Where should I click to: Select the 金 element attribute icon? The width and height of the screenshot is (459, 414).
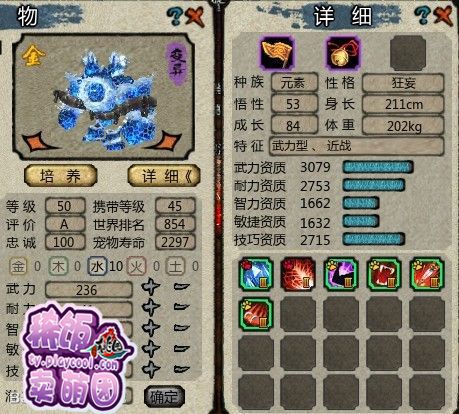point(18,266)
